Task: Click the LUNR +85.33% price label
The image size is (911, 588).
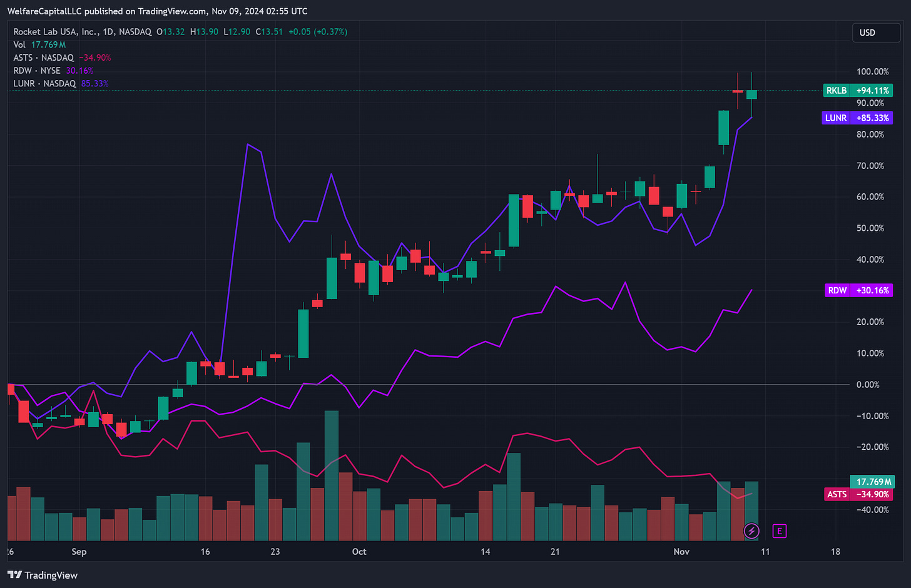Action: click(x=857, y=118)
